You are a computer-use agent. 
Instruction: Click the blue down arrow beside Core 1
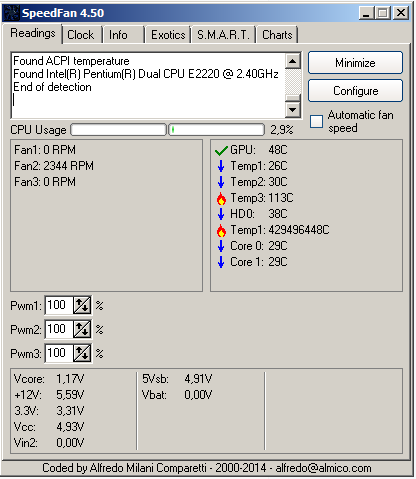click(221, 262)
